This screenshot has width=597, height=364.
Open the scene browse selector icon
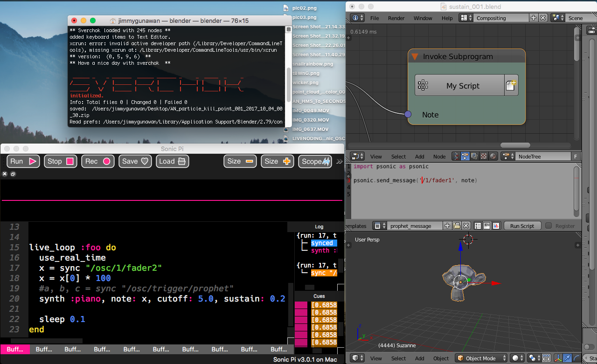click(x=557, y=18)
